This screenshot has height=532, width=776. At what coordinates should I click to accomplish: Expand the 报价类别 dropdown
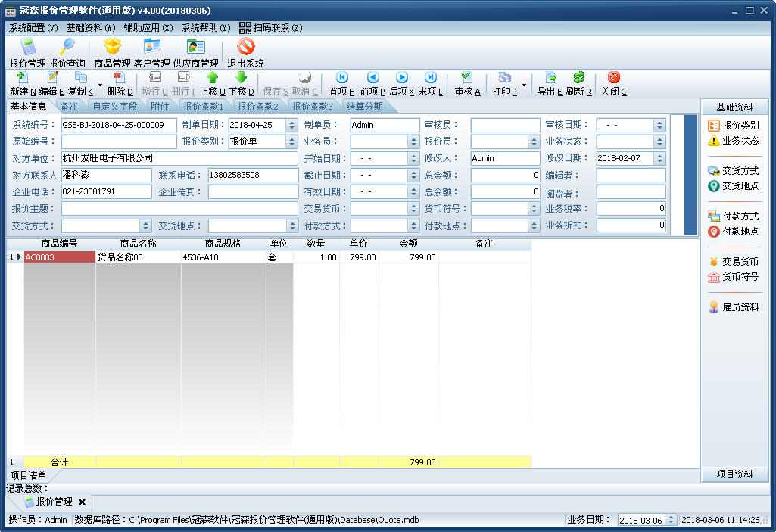coord(292,142)
